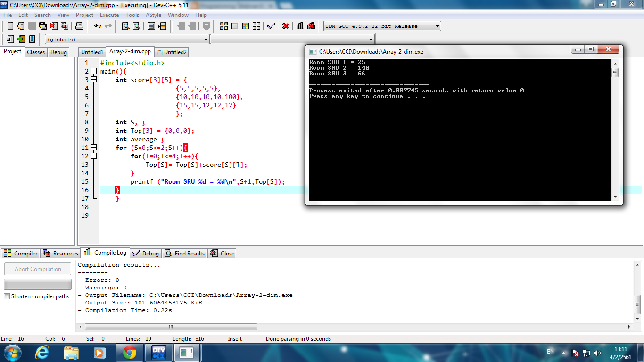Click the Windows Start button
This screenshot has height=362, width=644.
tap(12, 352)
